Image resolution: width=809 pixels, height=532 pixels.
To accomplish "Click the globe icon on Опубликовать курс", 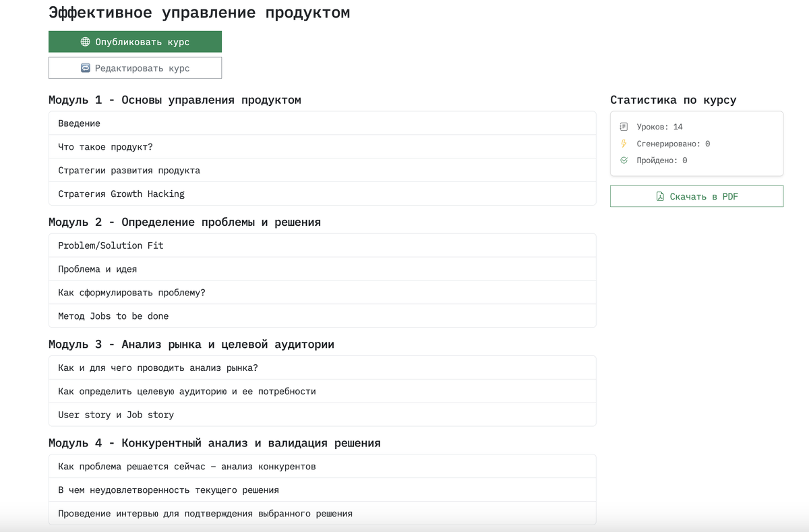I will [85, 42].
